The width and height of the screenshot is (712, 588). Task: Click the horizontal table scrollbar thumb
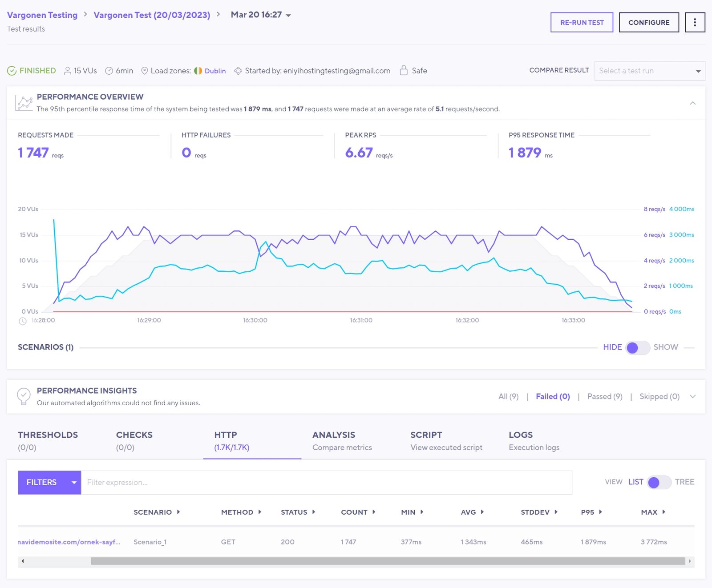[x=388, y=561]
